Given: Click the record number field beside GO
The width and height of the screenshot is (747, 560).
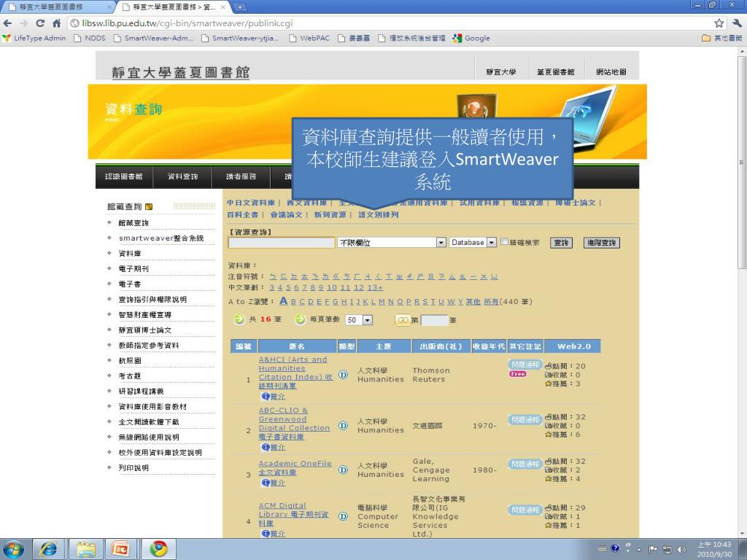Looking at the screenshot, I should [x=435, y=320].
